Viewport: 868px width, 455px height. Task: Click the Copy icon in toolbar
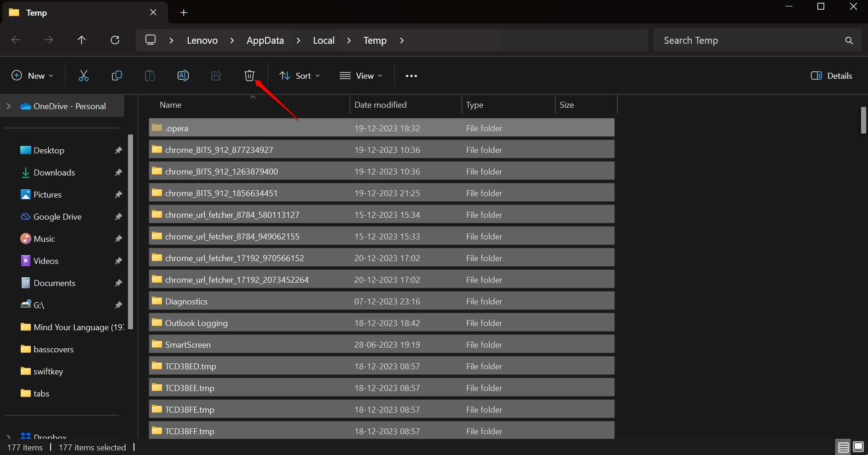pyautogui.click(x=117, y=76)
